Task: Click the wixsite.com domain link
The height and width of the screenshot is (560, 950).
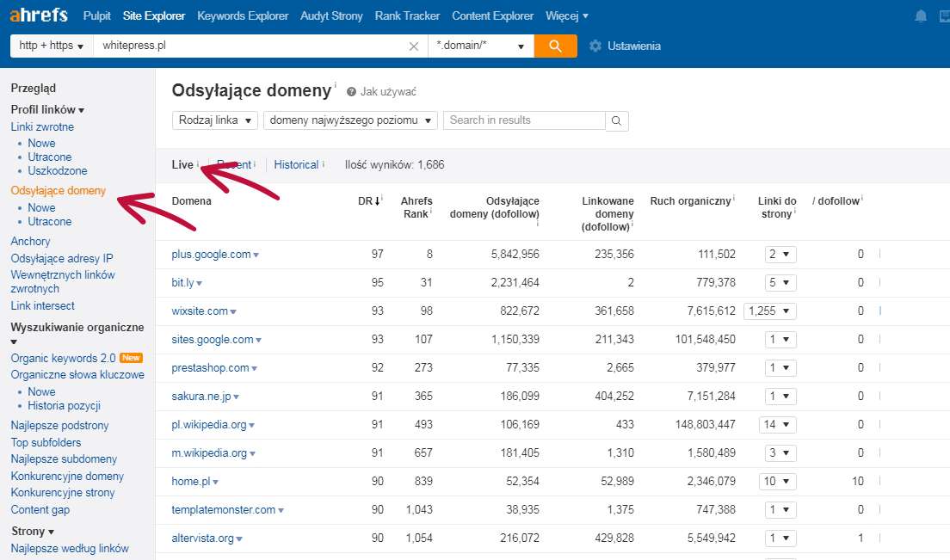Action: tap(200, 311)
